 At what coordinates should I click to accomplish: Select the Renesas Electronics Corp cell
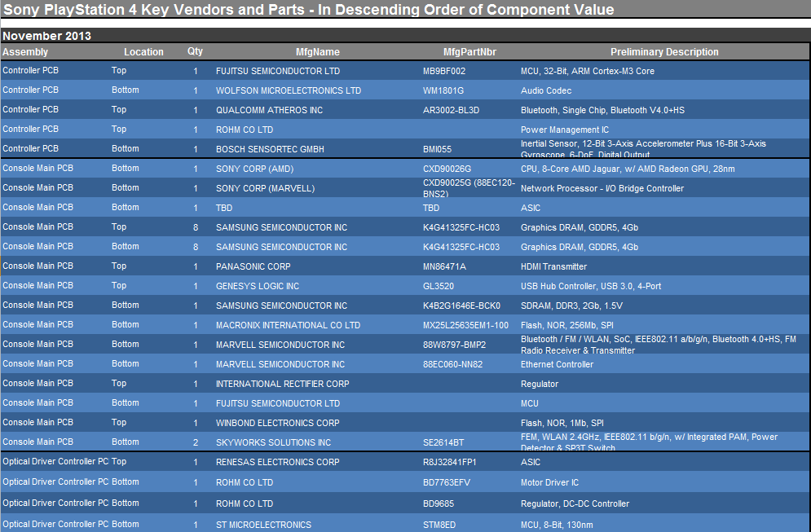(277, 463)
